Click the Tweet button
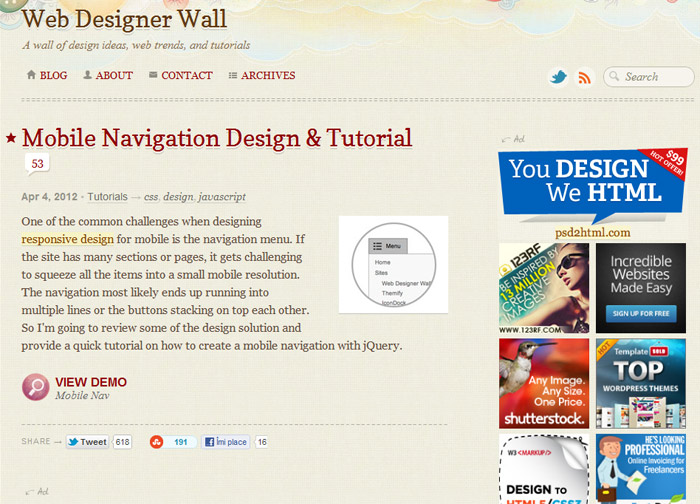Screen dimensions: 700x504 (87, 442)
